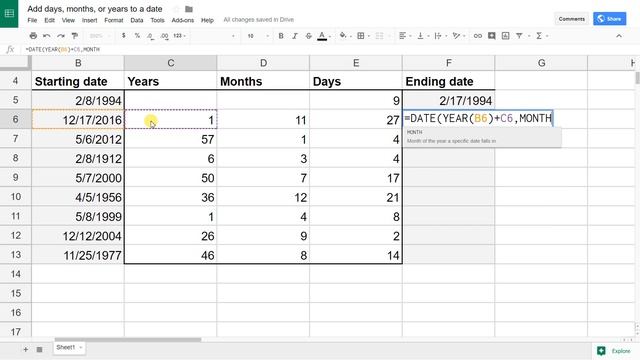This screenshot has width=640, height=360.
Task: Select the Paint format tool
Action: 75,36
